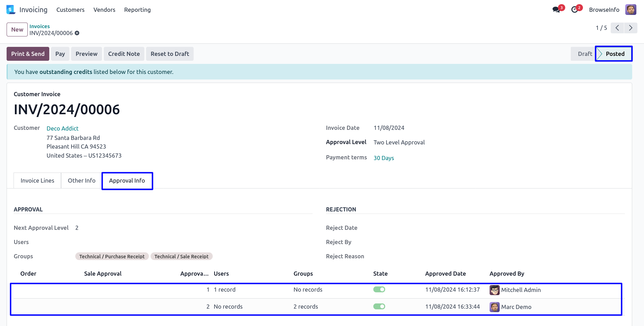This screenshot has height=326, width=644.
Task: Click the Reset to Draft button
Action: [170, 54]
